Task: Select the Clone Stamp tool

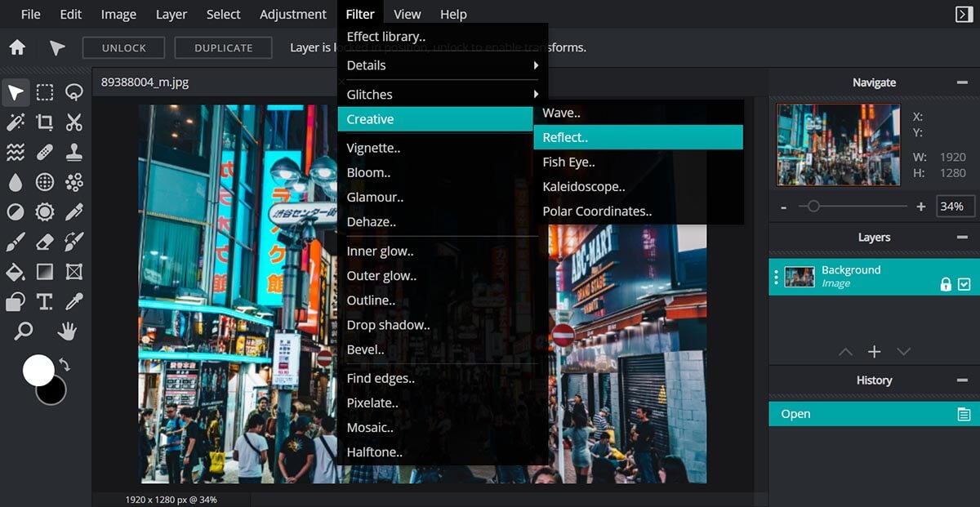Action: 73,151
